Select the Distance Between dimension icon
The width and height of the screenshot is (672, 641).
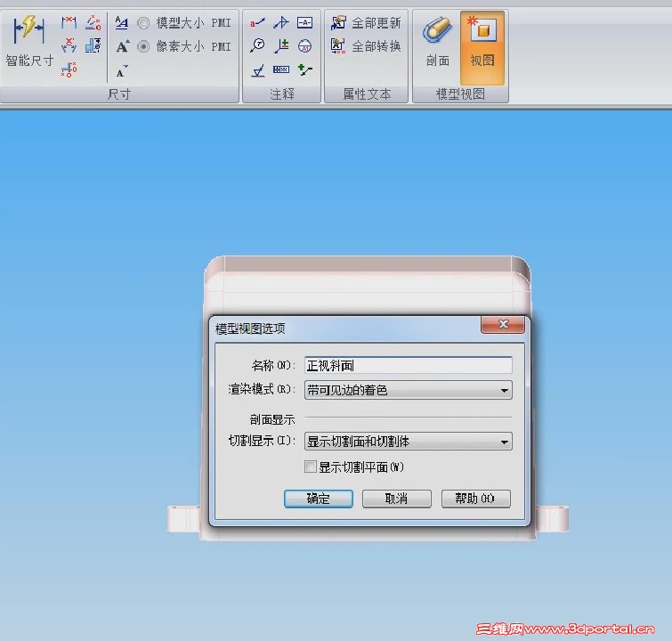tap(69, 22)
